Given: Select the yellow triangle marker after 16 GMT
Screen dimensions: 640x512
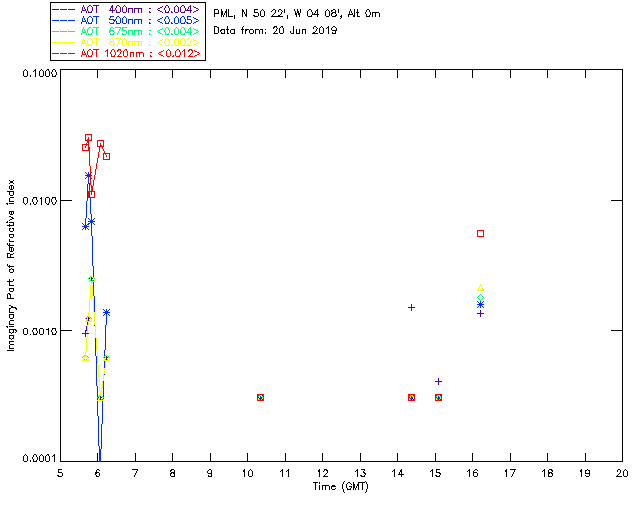Looking at the screenshot, I should 480,288.
